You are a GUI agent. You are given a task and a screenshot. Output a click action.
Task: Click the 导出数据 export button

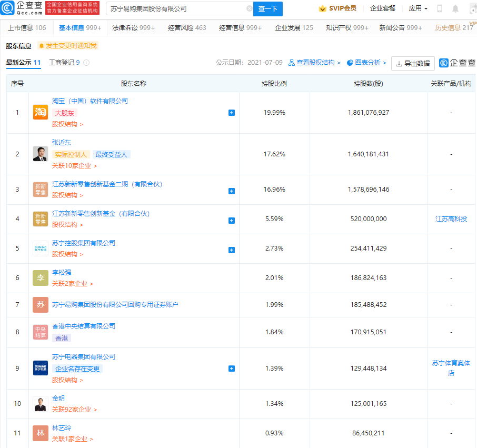tap(413, 63)
